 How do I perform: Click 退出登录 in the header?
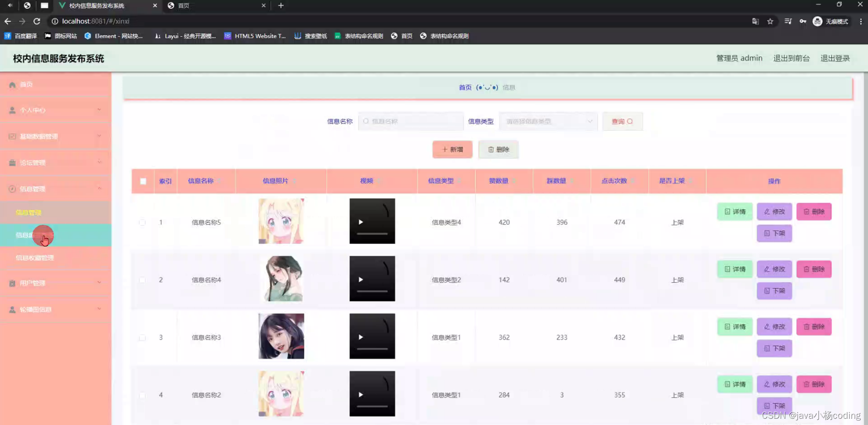[835, 58]
